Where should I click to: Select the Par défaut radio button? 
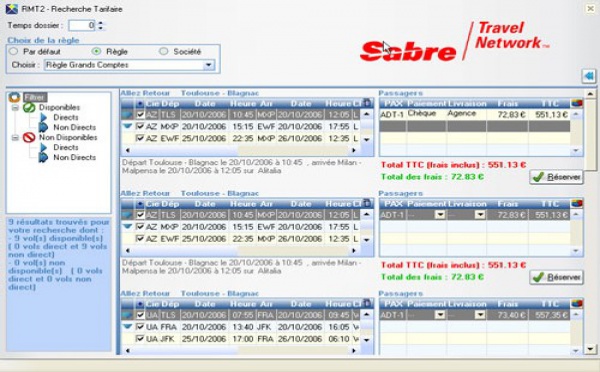(13, 51)
